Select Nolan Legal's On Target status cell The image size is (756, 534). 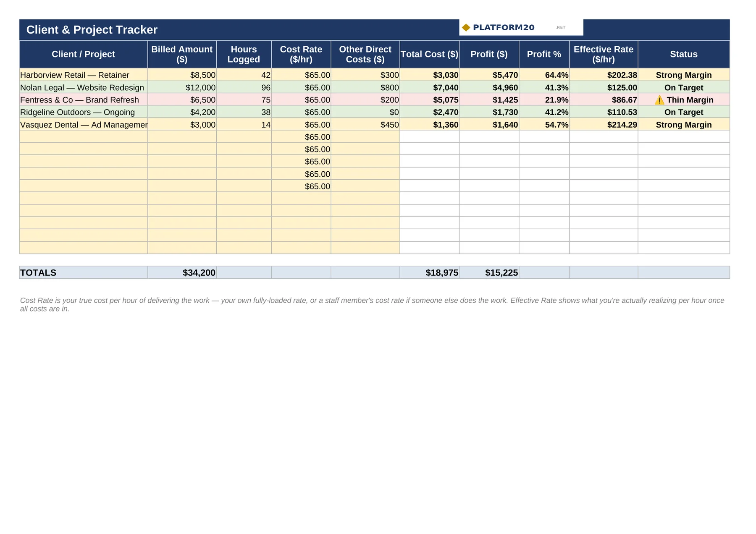tap(684, 87)
